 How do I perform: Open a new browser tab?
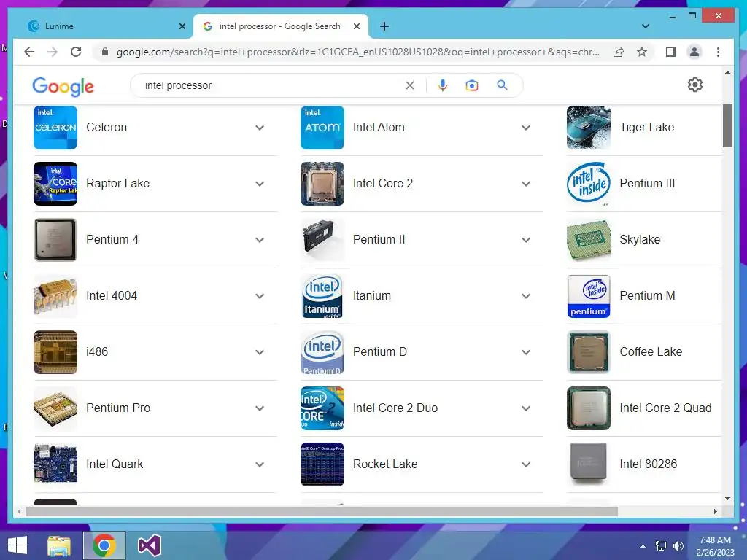384,26
